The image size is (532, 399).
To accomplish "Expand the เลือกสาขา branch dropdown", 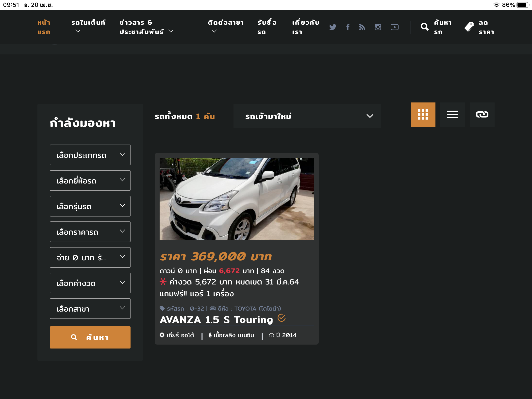I will tap(90, 309).
